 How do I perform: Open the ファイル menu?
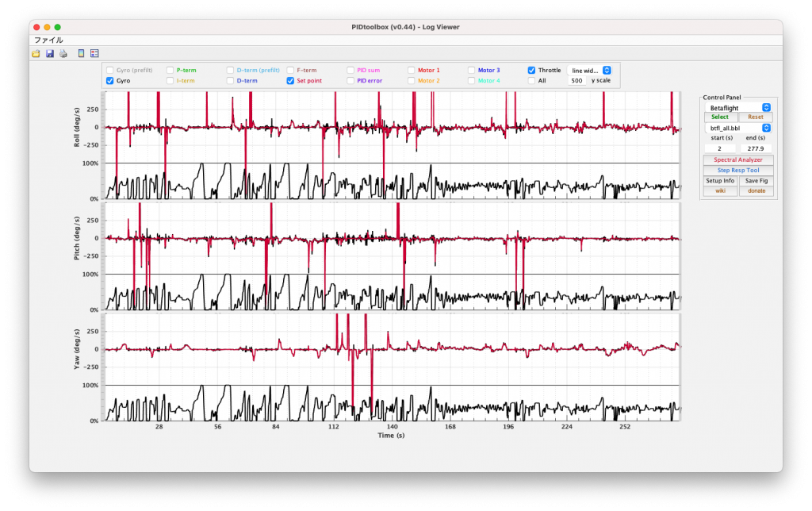pyautogui.click(x=48, y=40)
